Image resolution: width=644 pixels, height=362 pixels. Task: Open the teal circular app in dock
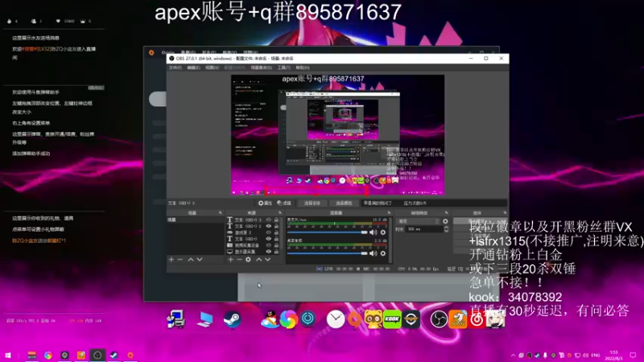pos(308,319)
